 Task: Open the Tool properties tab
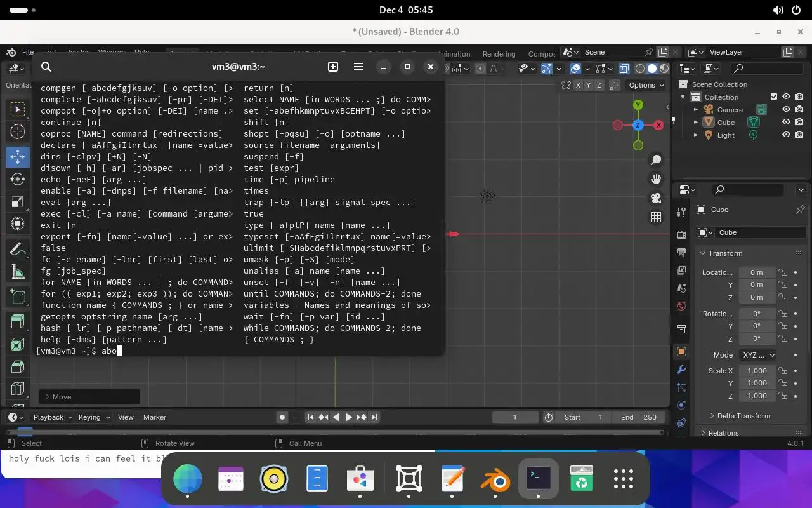(681, 211)
